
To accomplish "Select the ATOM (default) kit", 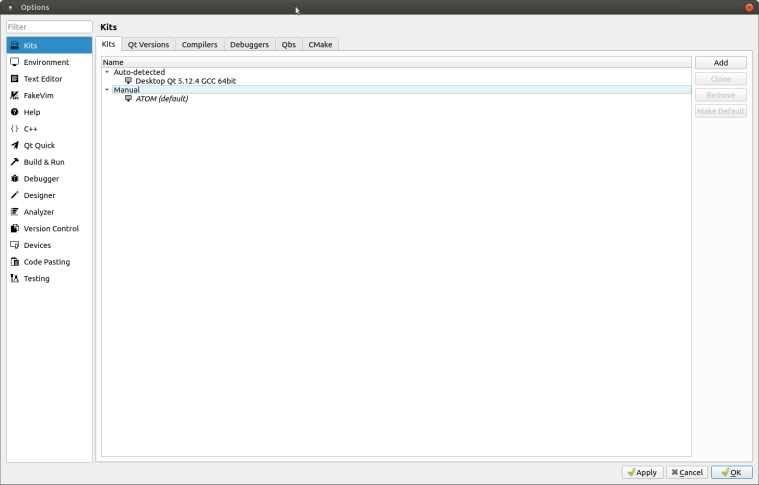I will 161,99.
